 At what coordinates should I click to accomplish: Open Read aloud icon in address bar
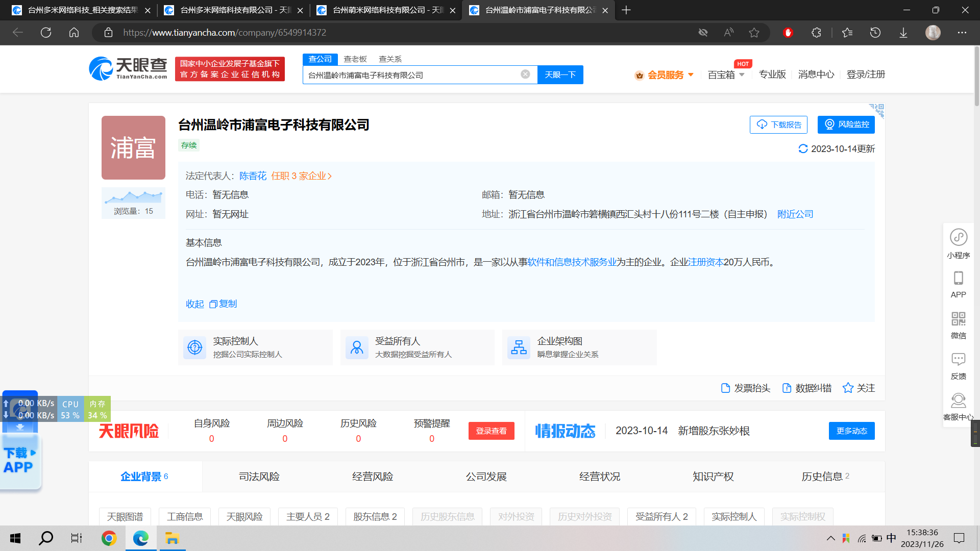(728, 33)
